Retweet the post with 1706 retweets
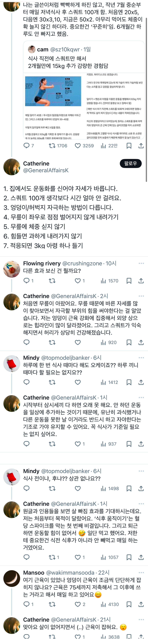The image size is (148, 644). pyautogui.click(x=52, y=145)
